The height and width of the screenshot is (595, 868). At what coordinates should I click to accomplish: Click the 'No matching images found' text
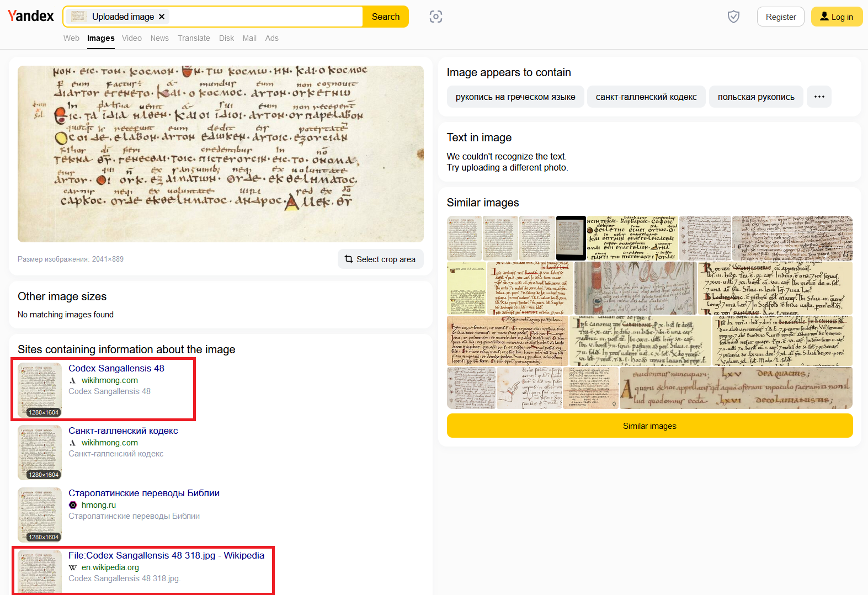coord(66,315)
